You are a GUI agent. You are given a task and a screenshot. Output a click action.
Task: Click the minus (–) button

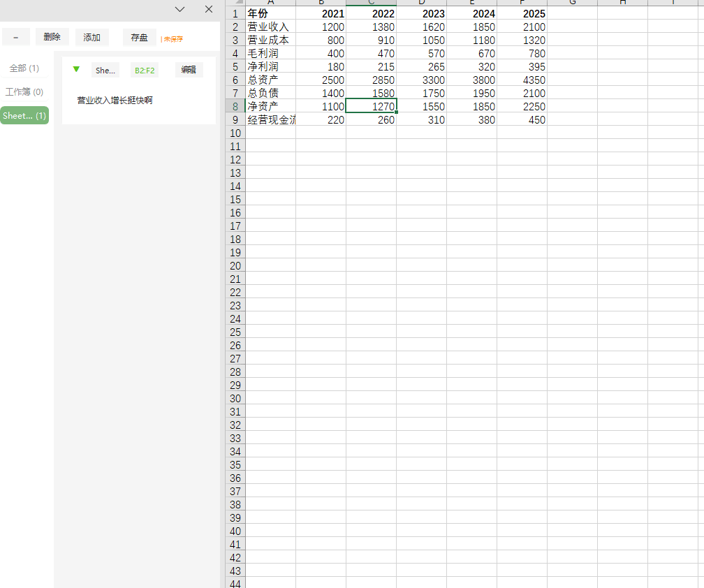pyautogui.click(x=15, y=37)
